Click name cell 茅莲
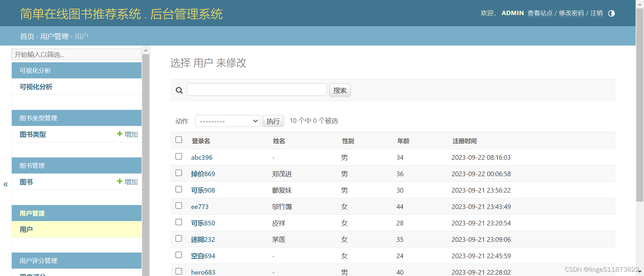The width and height of the screenshot is (644, 276). (x=279, y=239)
